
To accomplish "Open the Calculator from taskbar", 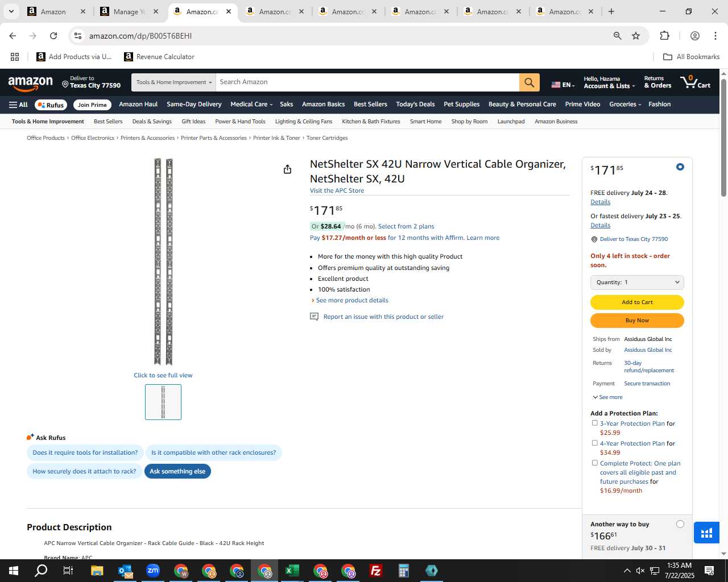I will click(x=404, y=571).
